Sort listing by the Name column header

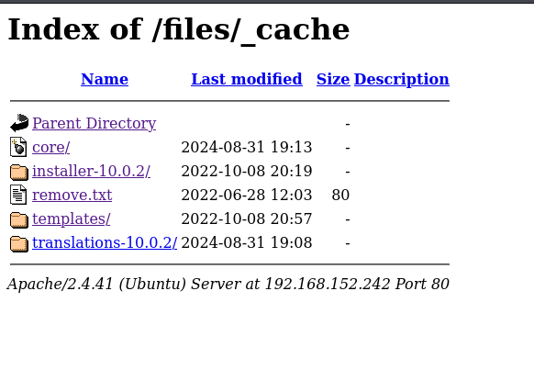tap(105, 79)
